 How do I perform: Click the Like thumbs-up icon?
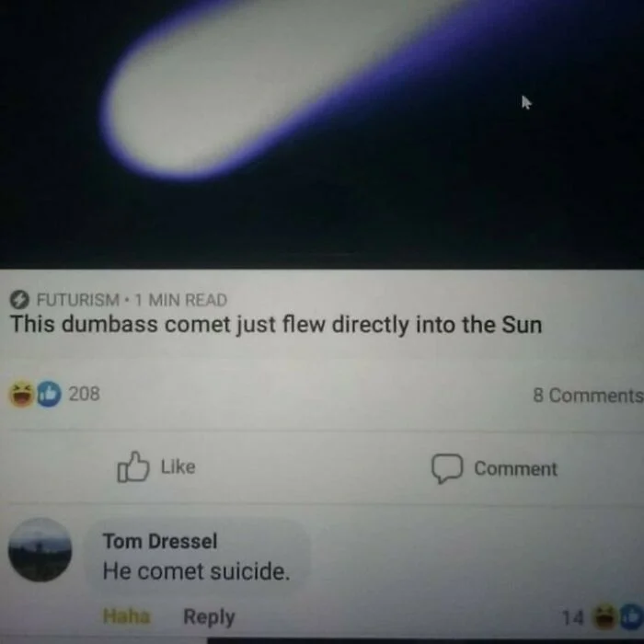[132, 467]
